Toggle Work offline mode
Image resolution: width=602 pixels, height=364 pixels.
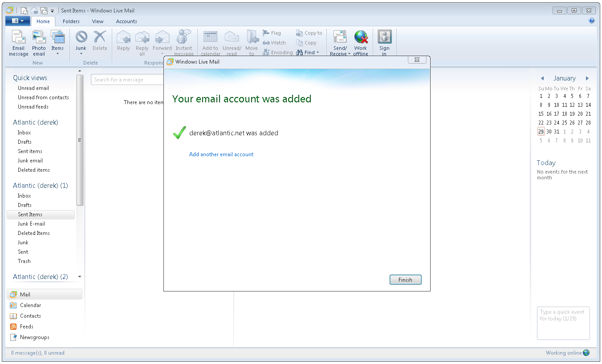361,43
